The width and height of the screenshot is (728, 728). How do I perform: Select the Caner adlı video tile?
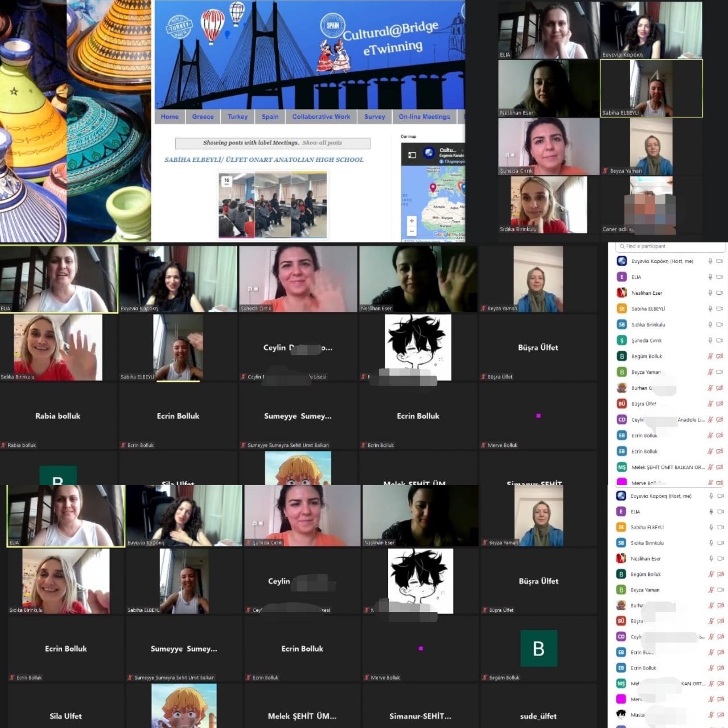pos(651,205)
